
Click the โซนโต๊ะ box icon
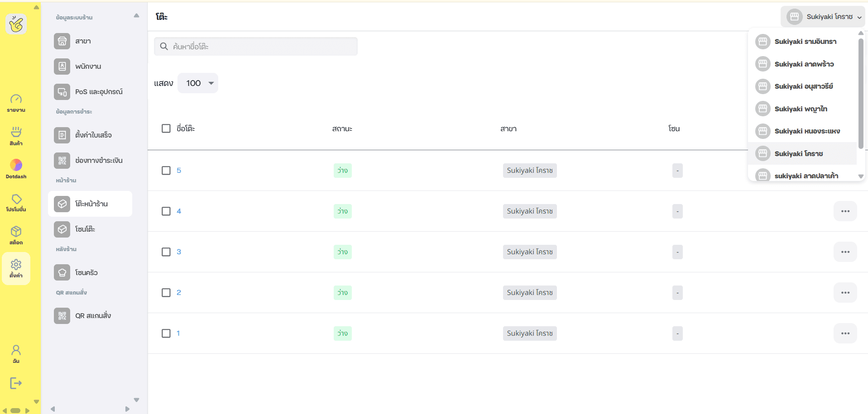(x=62, y=229)
